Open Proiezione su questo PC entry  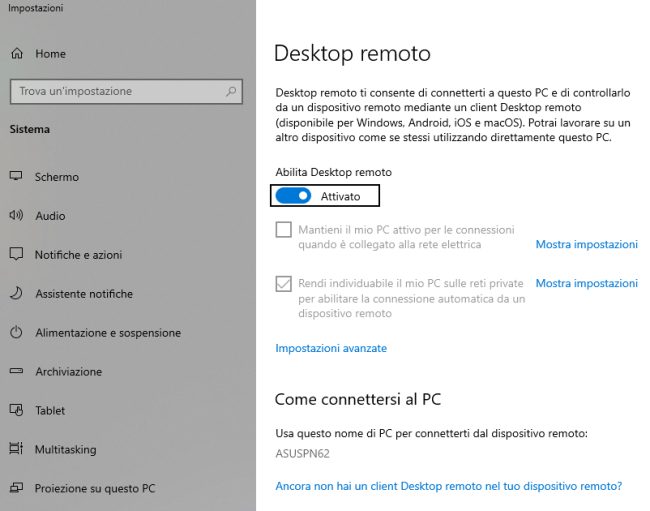pyautogui.click(x=95, y=488)
